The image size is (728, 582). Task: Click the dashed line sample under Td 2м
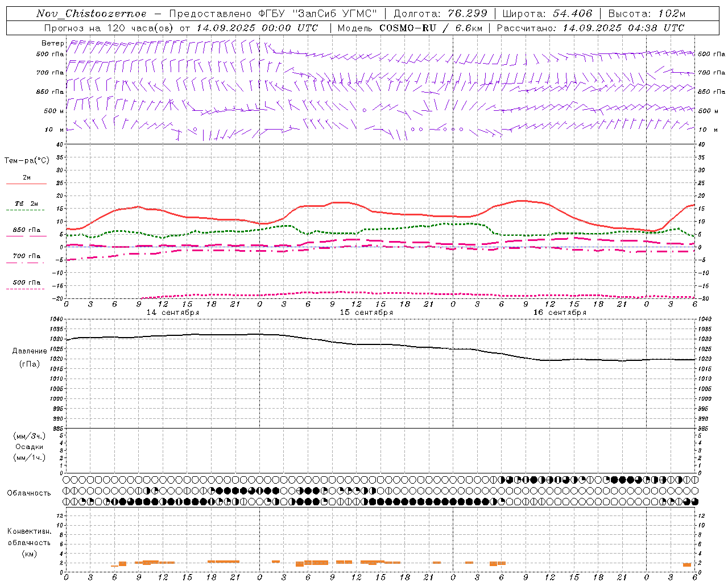pos(26,210)
